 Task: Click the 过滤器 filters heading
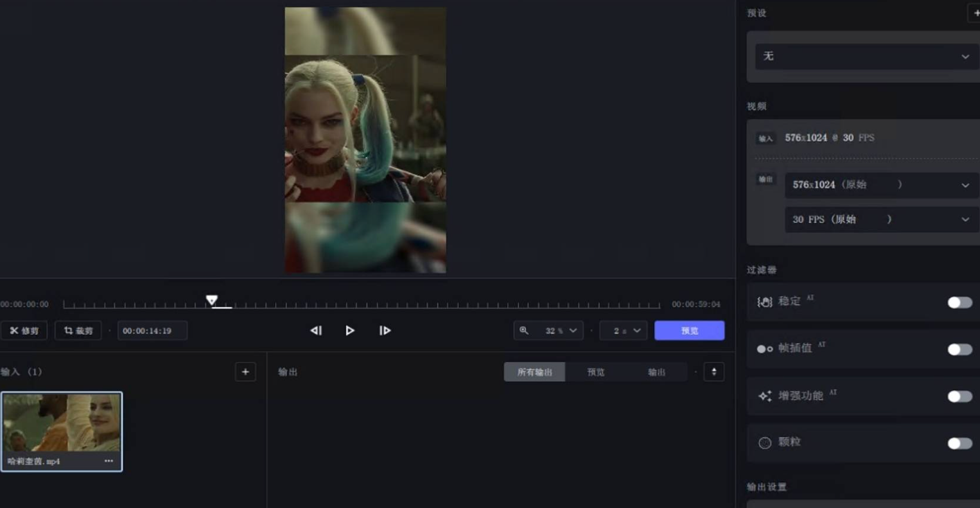[762, 270]
